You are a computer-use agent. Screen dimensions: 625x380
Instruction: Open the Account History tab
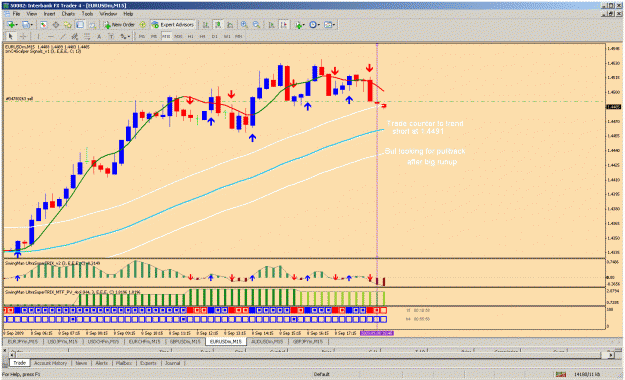pyautogui.click(x=50, y=363)
